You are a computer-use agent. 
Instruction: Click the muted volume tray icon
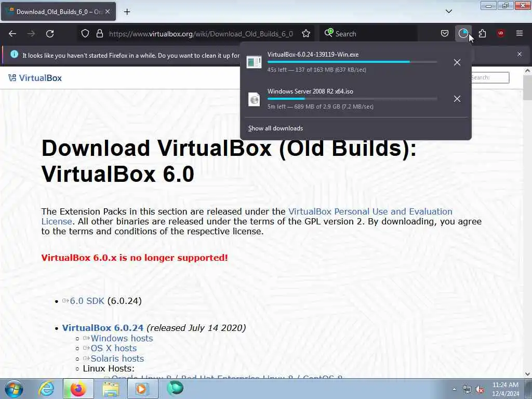pyautogui.click(x=480, y=390)
